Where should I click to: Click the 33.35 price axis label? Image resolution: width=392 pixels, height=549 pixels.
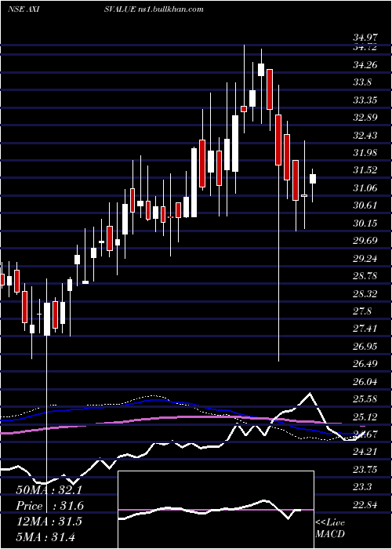[365, 100]
